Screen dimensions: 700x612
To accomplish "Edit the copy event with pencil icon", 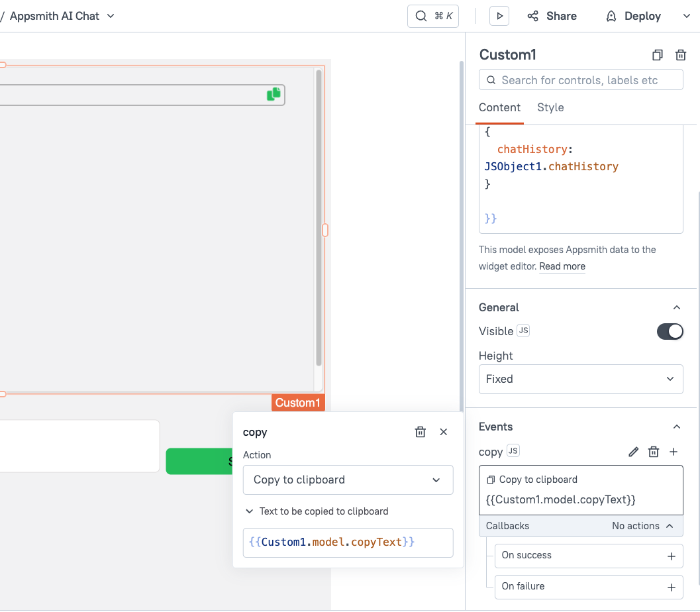I will coord(633,451).
